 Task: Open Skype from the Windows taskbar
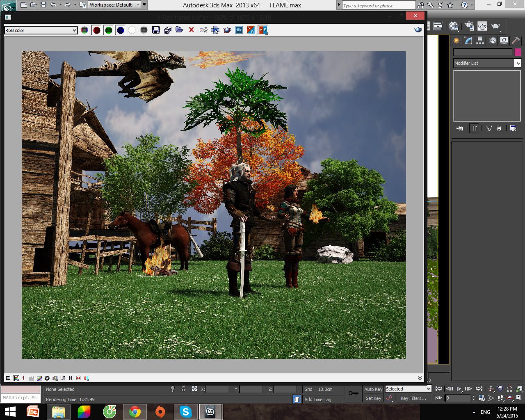click(185, 411)
